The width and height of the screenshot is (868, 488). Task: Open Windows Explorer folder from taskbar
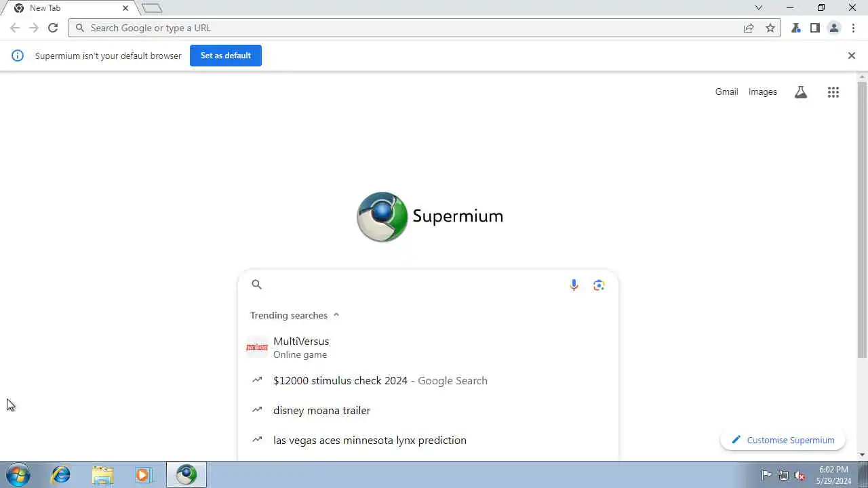coord(102,475)
